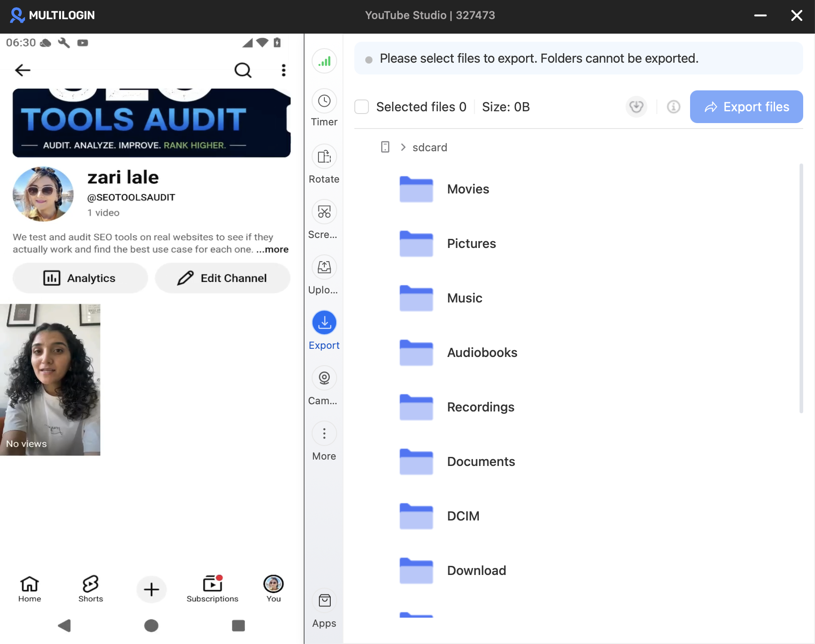Open the Audiobooks folder
Viewport: 815px width, 644px height.
482,352
